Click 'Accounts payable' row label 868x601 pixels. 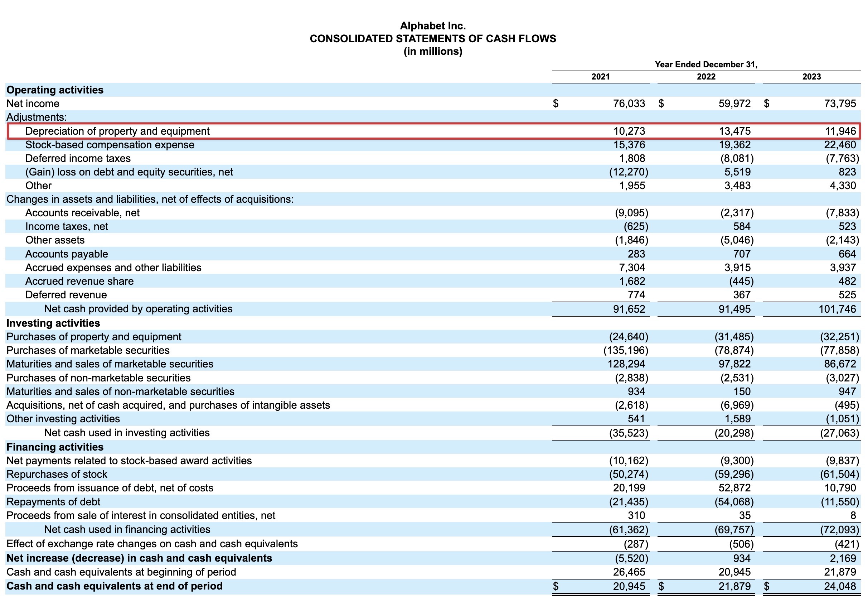(67, 254)
